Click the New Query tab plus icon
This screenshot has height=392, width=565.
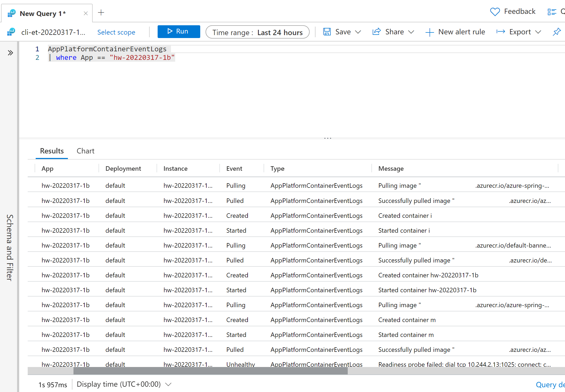tap(101, 12)
